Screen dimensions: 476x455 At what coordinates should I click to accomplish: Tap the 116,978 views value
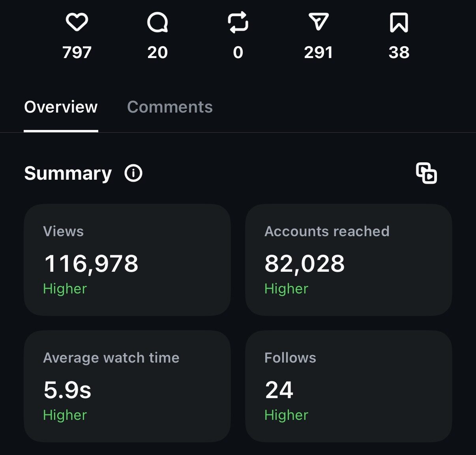(91, 263)
